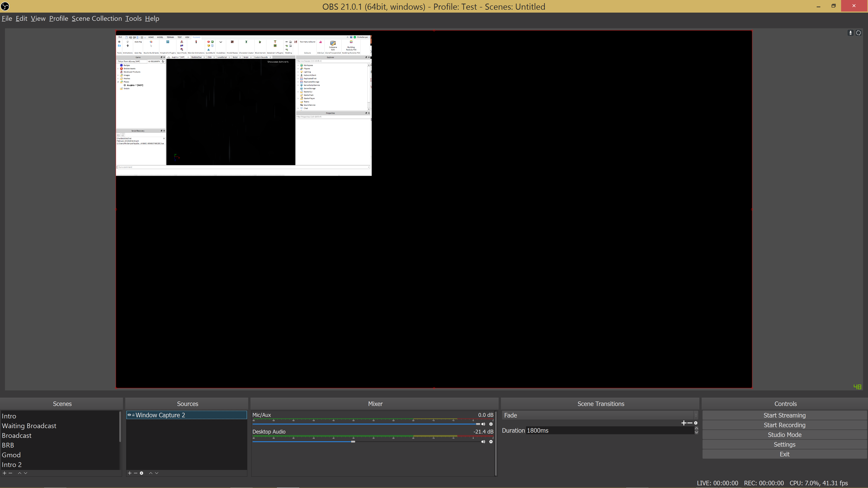Hide Window Capture 2 via eye icon
Viewport: 868px width, 488px height.
point(129,415)
